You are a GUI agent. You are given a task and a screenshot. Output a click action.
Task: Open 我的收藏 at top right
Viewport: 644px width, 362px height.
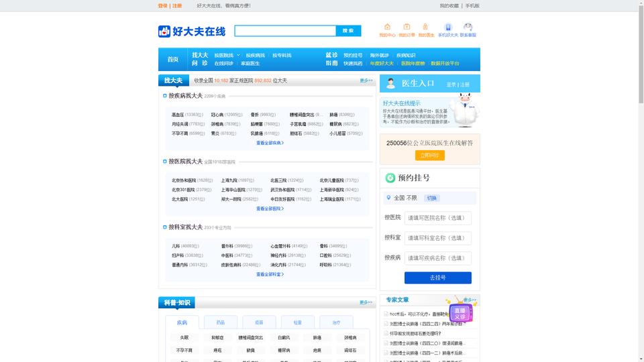tap(449, 6)
